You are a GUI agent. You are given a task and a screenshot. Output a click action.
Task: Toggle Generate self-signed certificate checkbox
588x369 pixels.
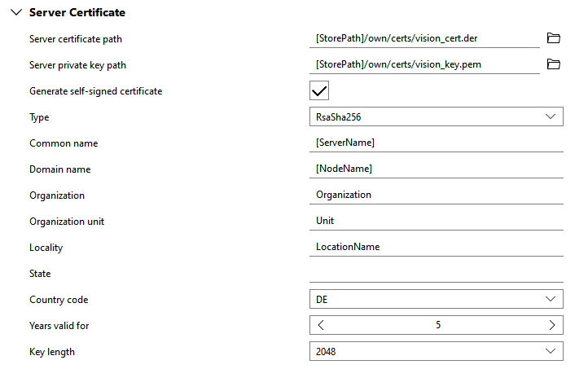click(319, 90)
